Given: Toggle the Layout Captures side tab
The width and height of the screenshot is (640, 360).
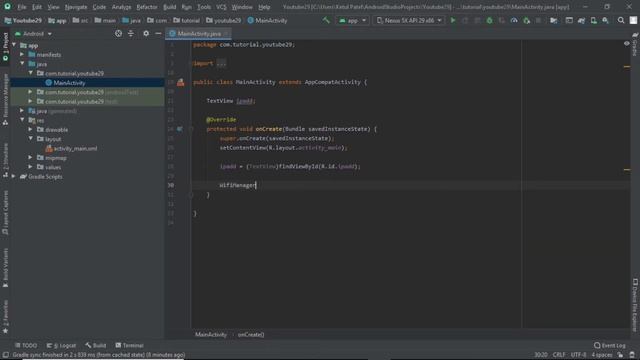Looking at the screenshot, I should [5, 212].
